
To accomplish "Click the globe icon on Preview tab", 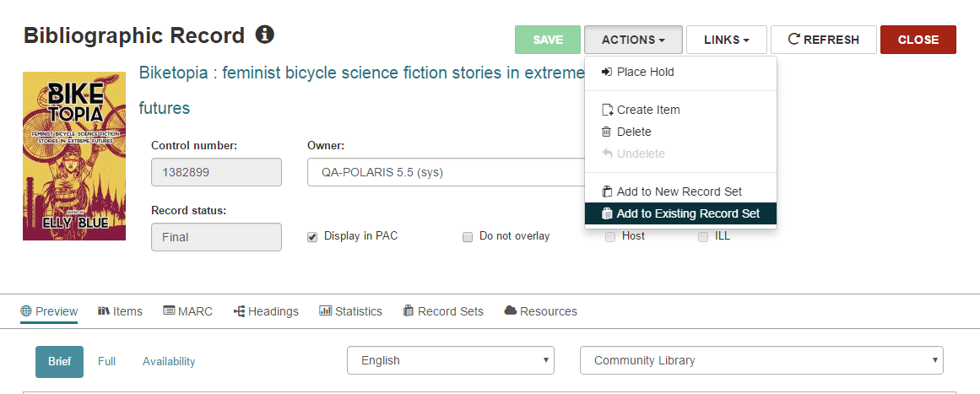I will pos(25,311).
